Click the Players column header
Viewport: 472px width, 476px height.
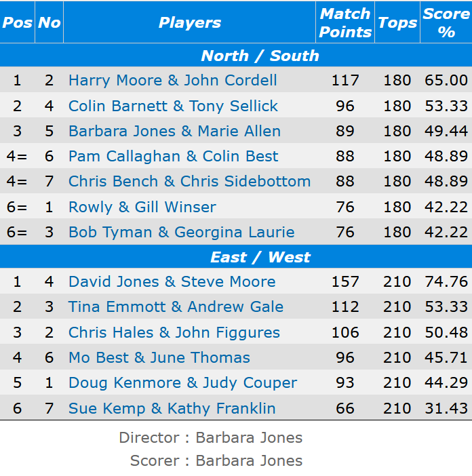click(189, 22)
